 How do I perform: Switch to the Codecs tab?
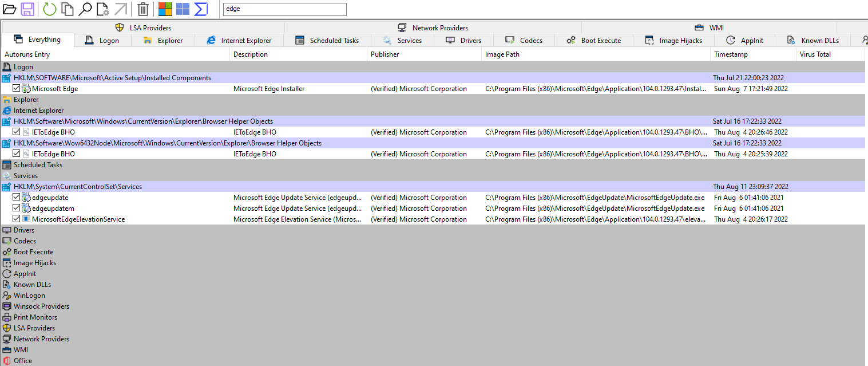[524, 40]
